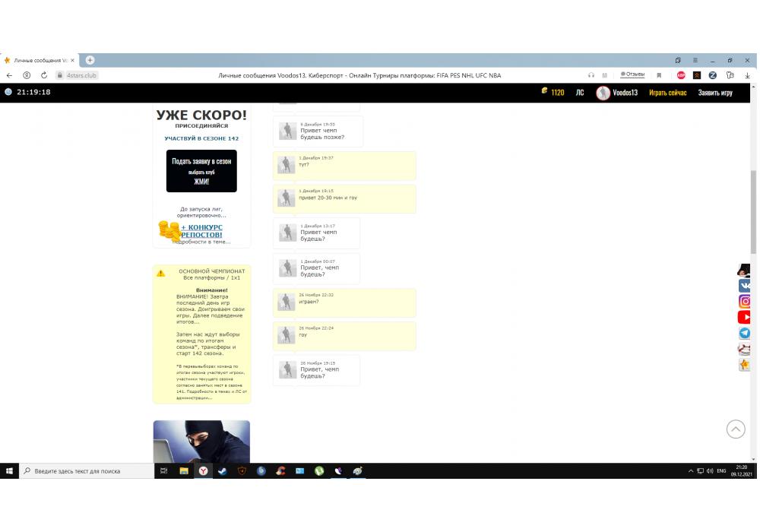
Task: Open the Instagram social icon
Action: point(744,302)
